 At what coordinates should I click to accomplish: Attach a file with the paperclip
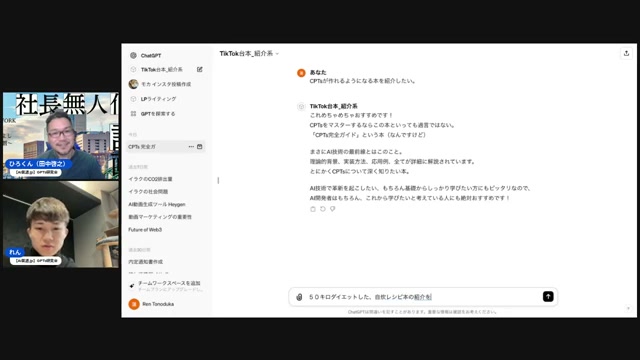[299, 297]
